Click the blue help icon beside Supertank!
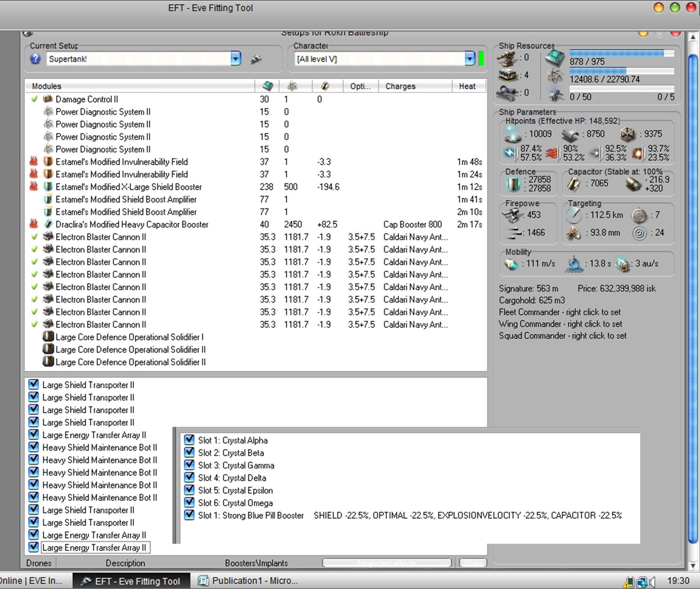Image resolution: width=700 pixels, height=589 pixels. pos(35,59)
